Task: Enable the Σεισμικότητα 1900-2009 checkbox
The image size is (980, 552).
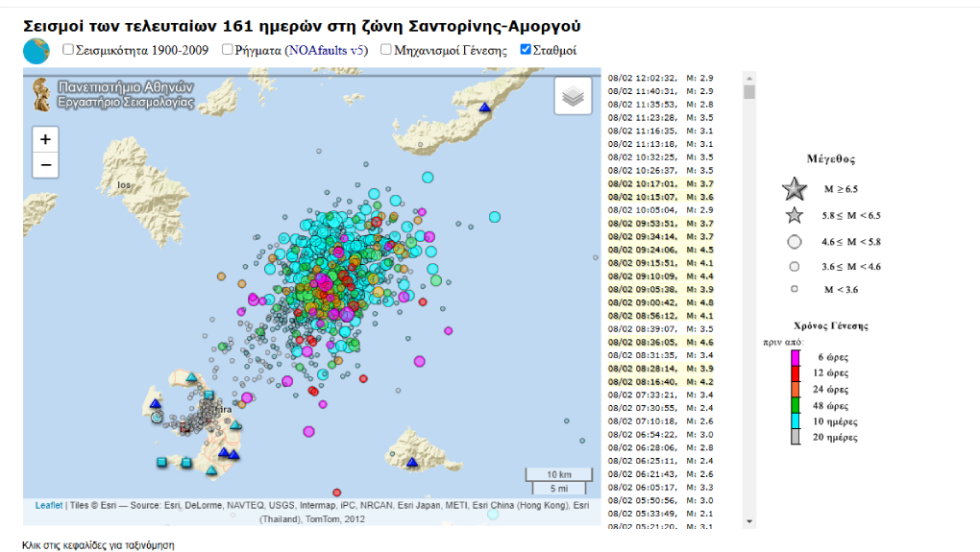Action: point(68,49)
